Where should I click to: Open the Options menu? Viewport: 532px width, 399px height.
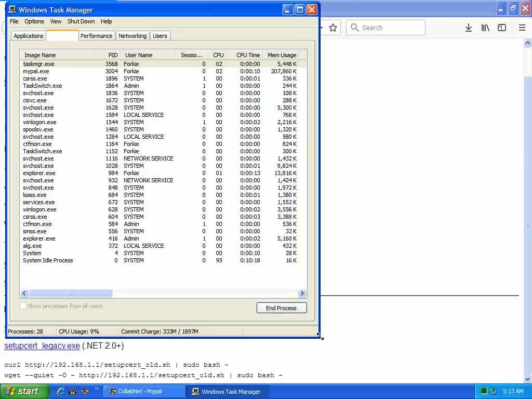click(x=34, y=21)
